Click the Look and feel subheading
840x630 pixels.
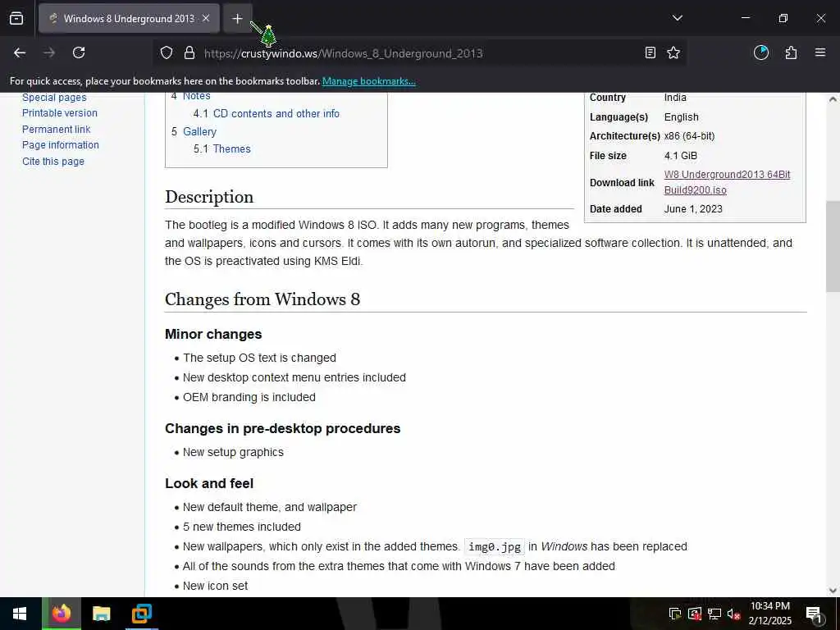pyautogui.click(x=209, y=483)
